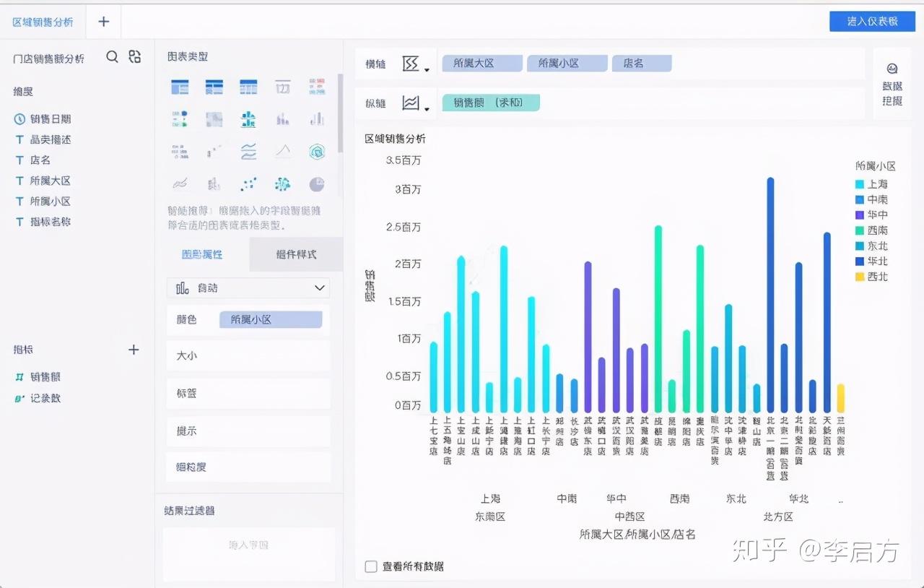Enable the 查看所有数据 checkbox
Viewport: 924px width, 588px height.
(x=371, y=567)
